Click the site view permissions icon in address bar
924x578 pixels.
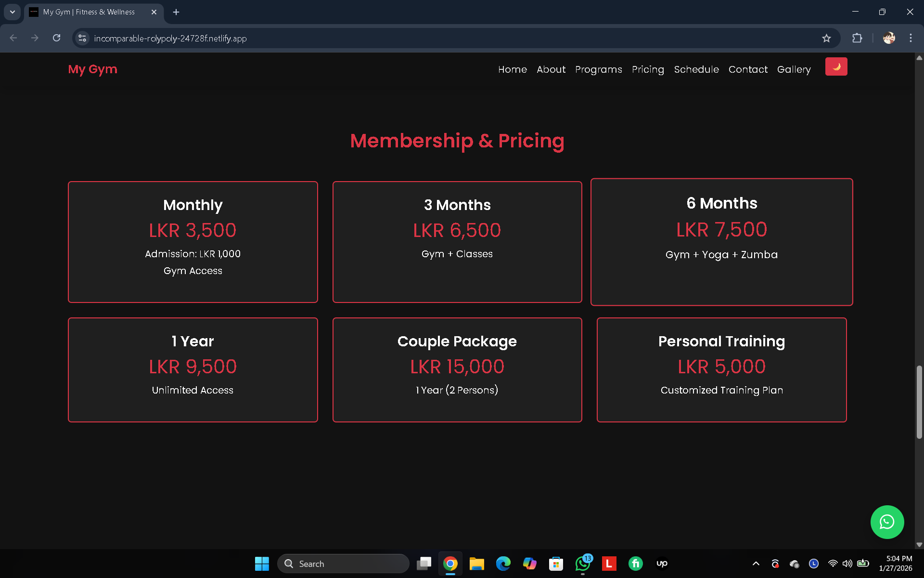pyautogui.click(x=82, y=38)
